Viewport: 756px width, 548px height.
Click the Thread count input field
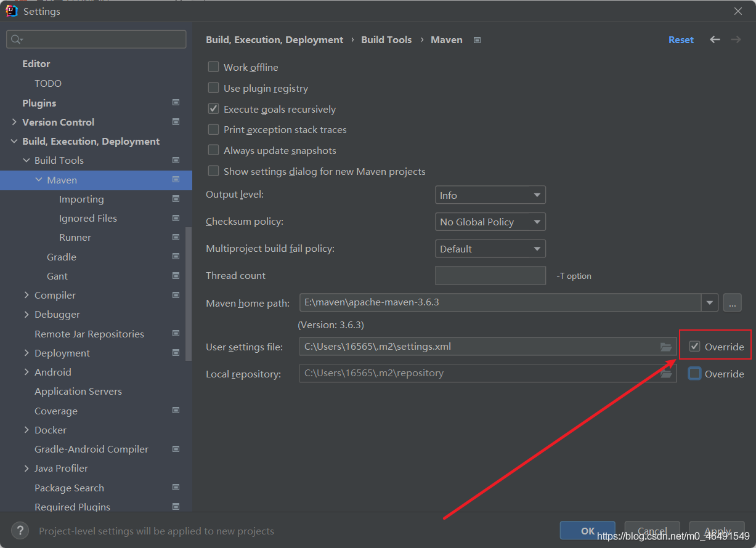[x=490, y=275]
